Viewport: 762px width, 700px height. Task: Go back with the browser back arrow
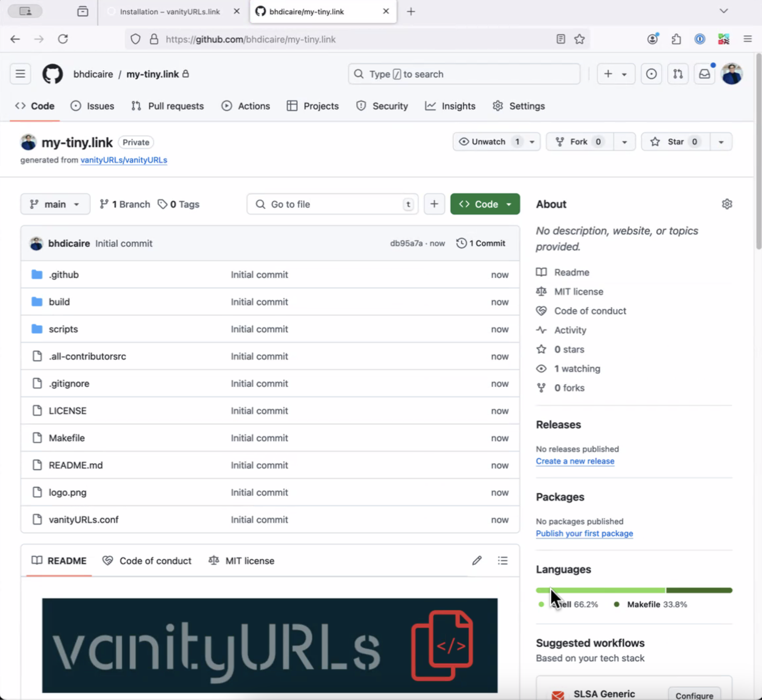click(15, 39)
